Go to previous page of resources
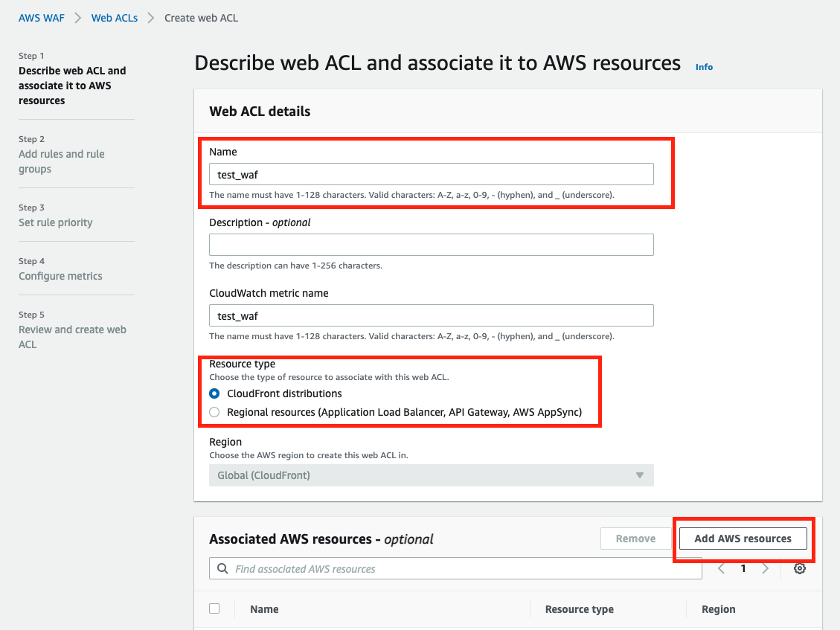The width and height of the screenshot is (840, 630). tap(721, 569)
